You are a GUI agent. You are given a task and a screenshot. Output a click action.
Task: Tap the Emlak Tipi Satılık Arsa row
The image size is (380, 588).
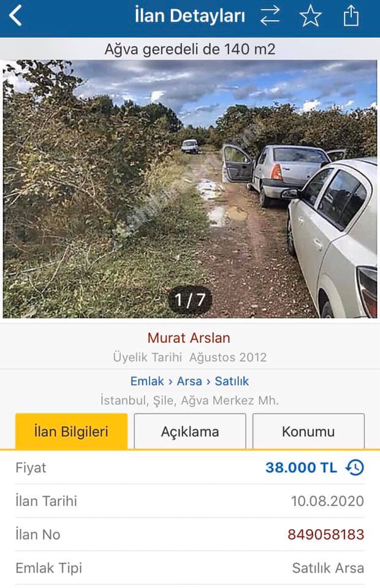(190, 568)
